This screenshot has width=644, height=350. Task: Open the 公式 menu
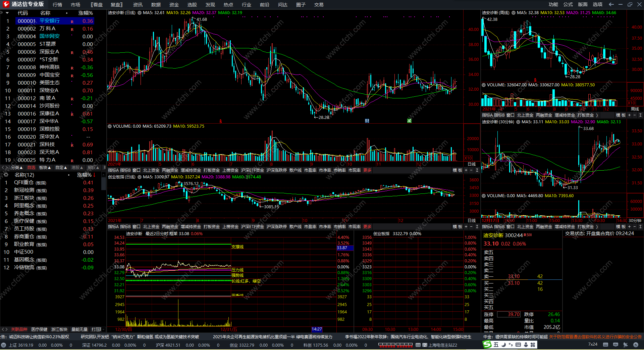[x=568, y=4]
